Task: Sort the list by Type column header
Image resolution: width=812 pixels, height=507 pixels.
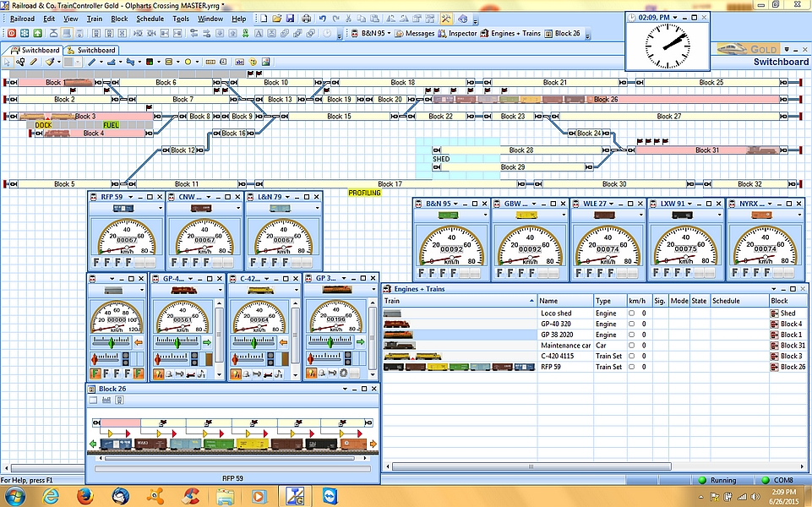Action: [610, 301]
